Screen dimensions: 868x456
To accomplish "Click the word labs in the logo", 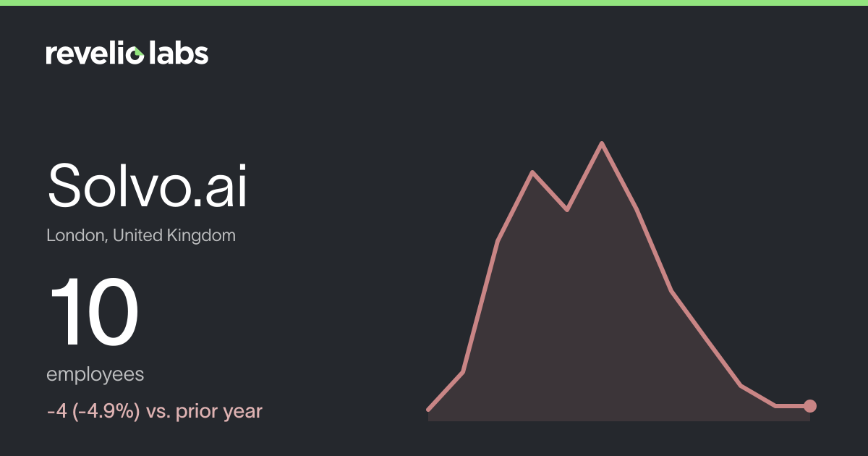I will pyautogui.click(x=179, y=53).
